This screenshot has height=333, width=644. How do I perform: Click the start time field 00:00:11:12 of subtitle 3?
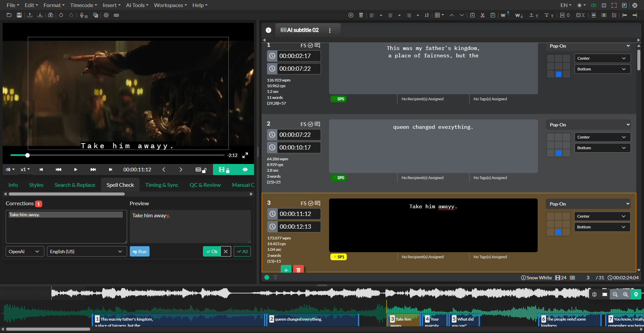coord(295,214)
